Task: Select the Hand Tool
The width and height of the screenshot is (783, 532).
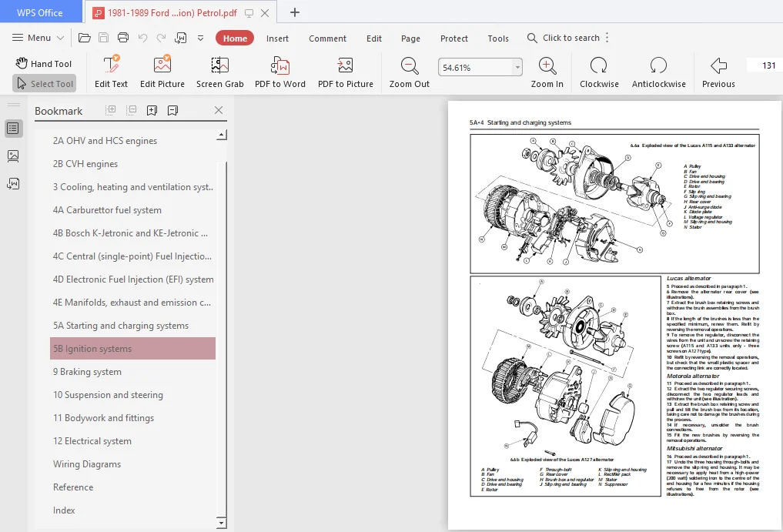Action: point(43,63)
